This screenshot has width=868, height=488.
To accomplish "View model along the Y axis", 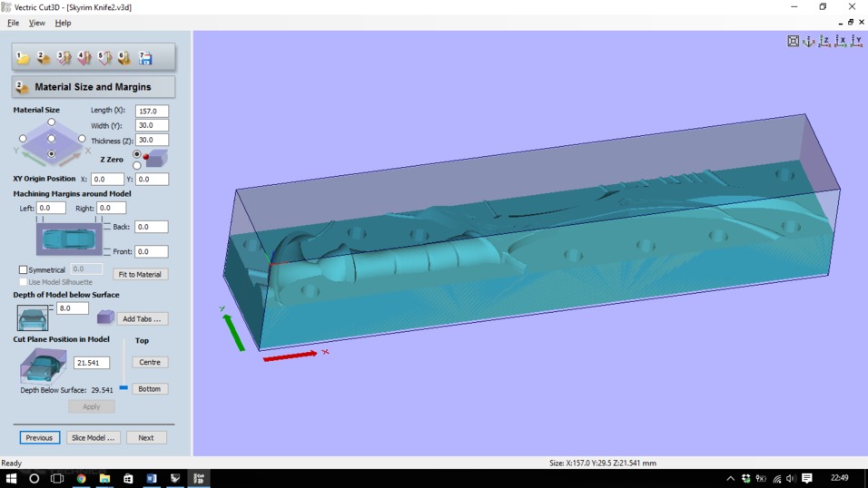I will pyautogui.click(x=856, y=41).
